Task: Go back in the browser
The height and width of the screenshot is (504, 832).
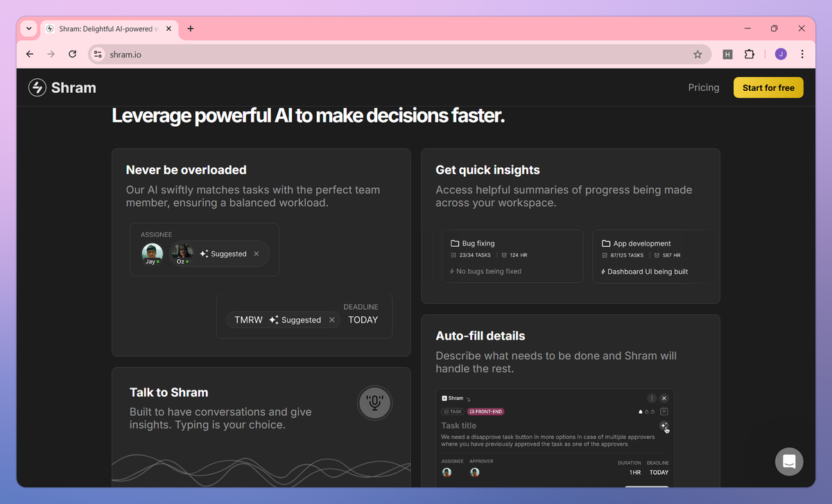Action: pos(29,54)
